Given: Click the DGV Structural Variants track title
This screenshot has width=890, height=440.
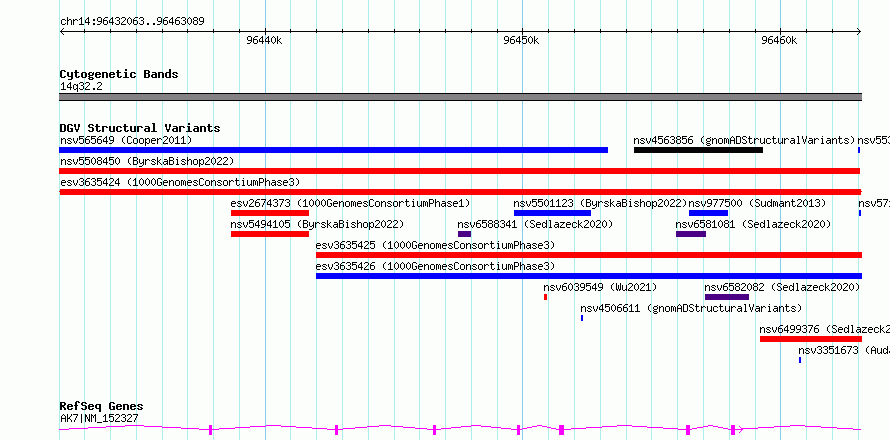Looking at the screenshot, I should 140,128.
